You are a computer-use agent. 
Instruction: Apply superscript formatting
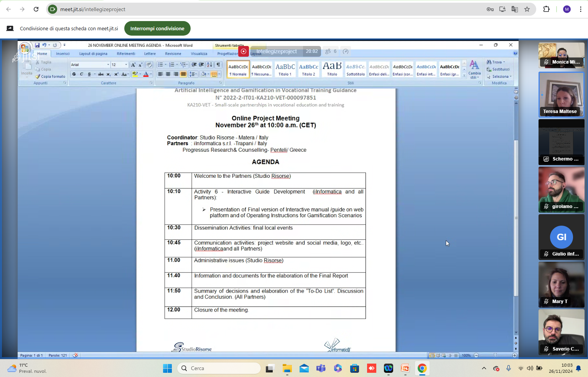pyautogui.click(x=116, y=74)
